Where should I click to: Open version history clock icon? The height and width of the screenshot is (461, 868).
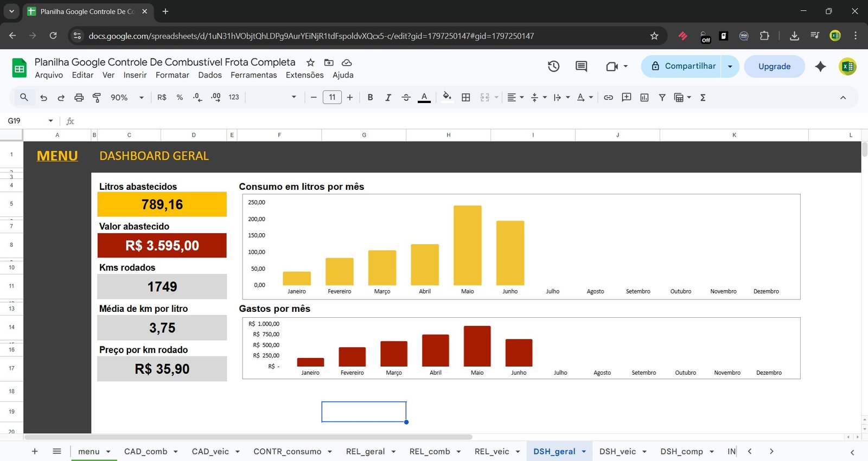point(553,66)
